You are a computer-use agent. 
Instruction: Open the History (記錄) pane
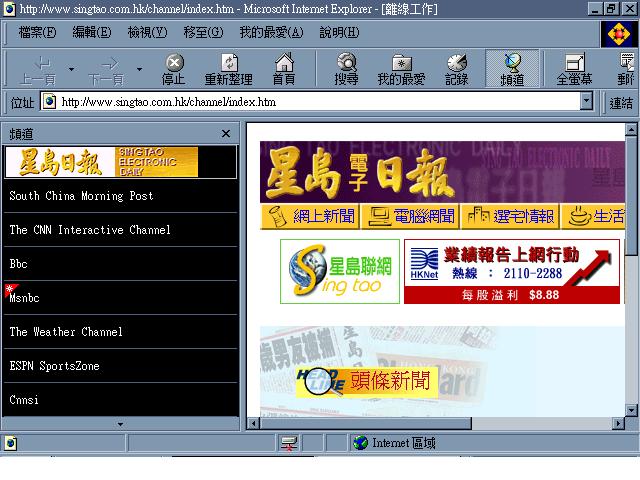tap(457, 69)
